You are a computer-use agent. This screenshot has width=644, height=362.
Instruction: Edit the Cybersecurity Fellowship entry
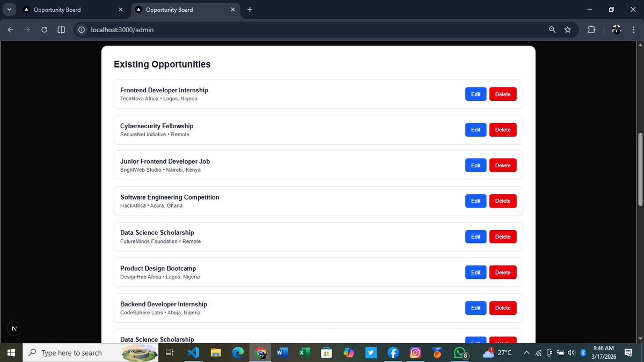(475, 130)
